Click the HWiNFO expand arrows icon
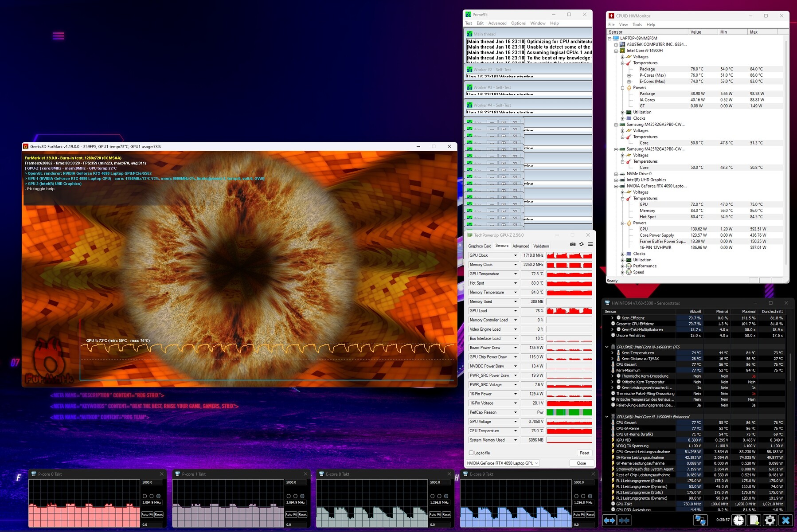Image resolution: width=797 pixels, height=532 pixels. [609, 520]
